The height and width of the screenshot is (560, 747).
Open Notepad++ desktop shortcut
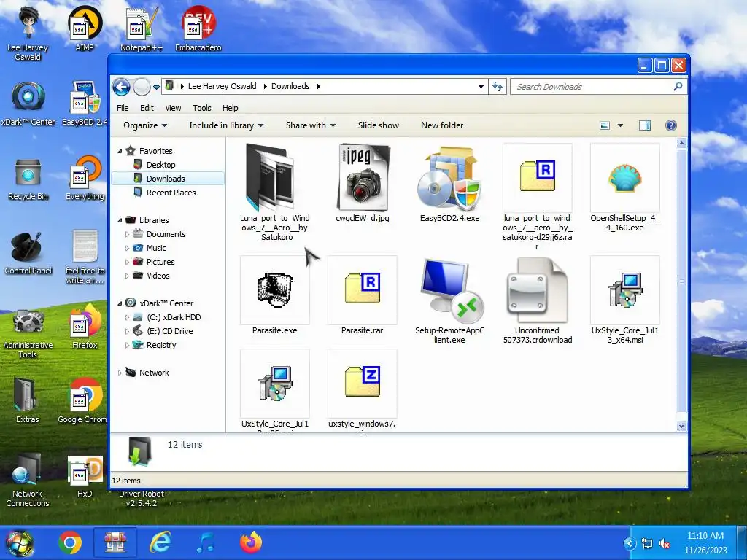(142, 28)
